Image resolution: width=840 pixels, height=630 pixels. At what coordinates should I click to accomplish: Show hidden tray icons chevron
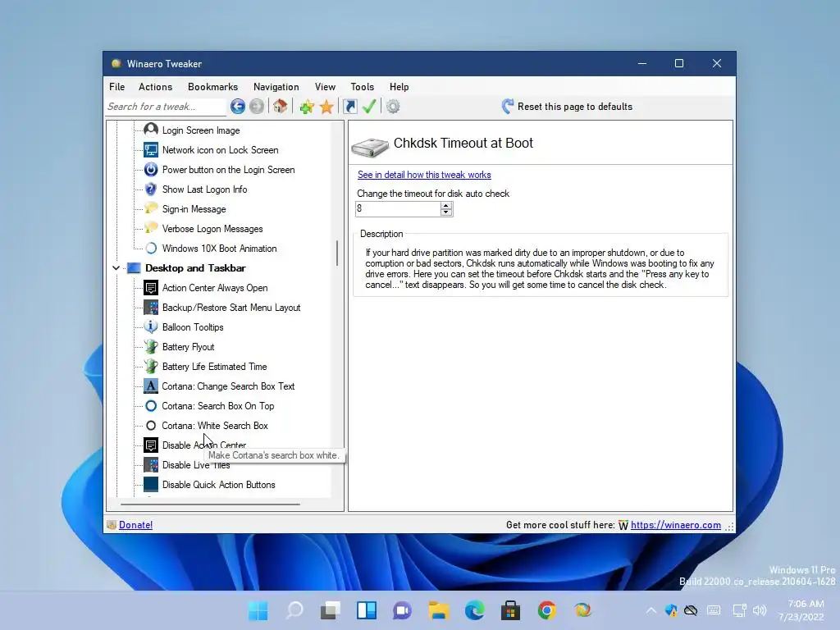coord(651,610)
